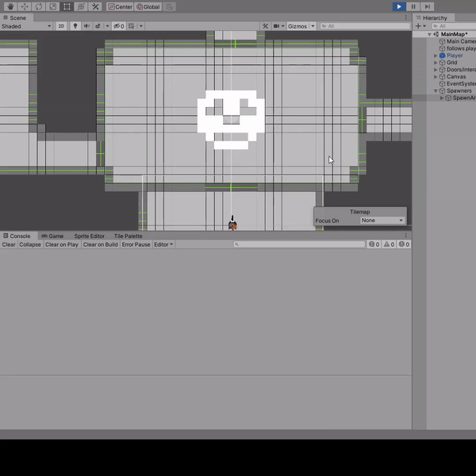476x476 pixels.
Task: Open the scene camera settings
Action: [278, 26]
